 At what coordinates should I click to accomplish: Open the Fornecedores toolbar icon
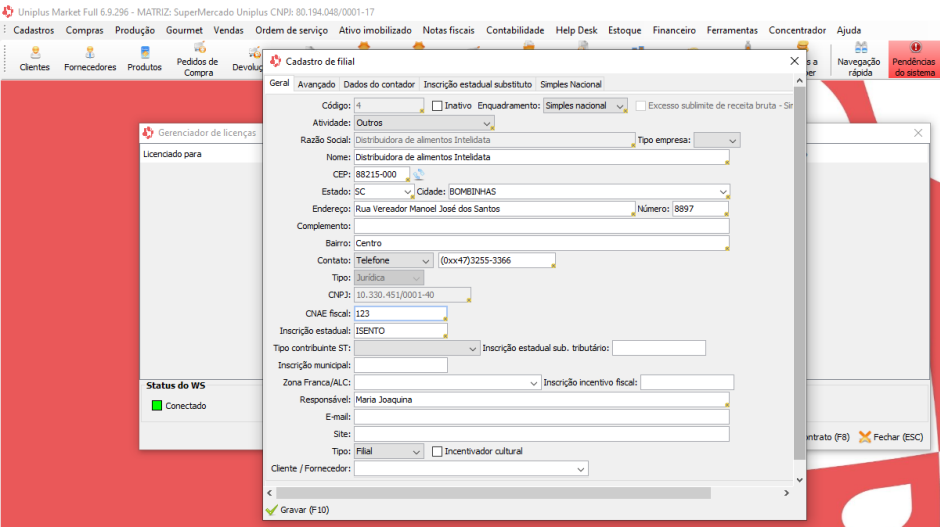(x=90, y=59)
